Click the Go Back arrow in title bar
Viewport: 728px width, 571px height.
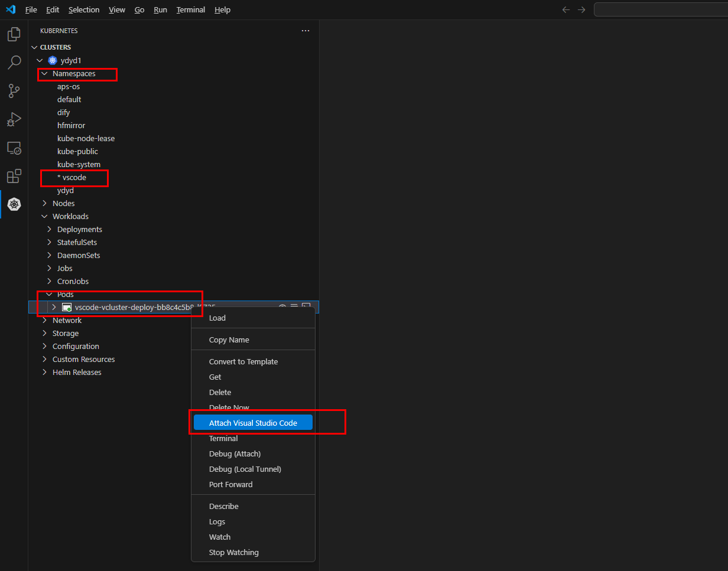[x=565, y=9]
